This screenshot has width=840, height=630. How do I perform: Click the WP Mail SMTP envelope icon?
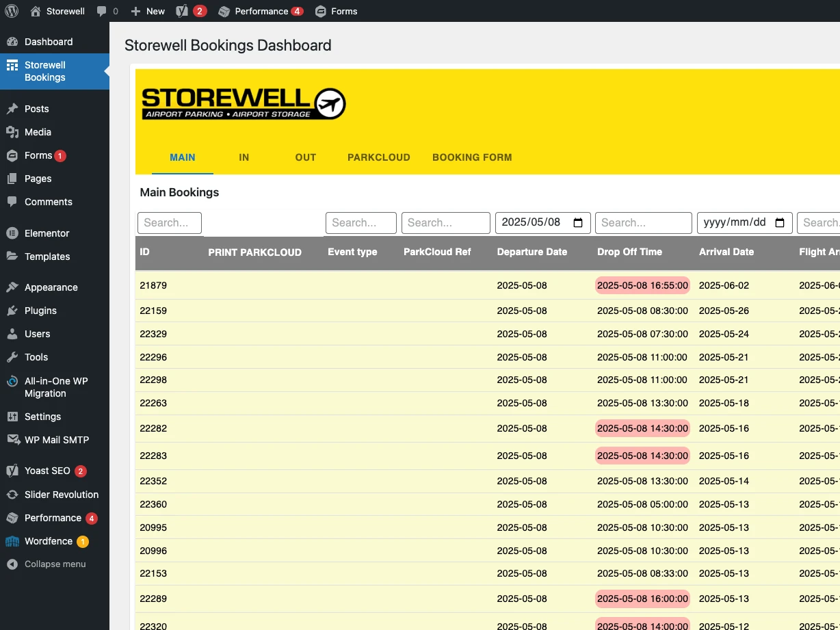[12, 440]
